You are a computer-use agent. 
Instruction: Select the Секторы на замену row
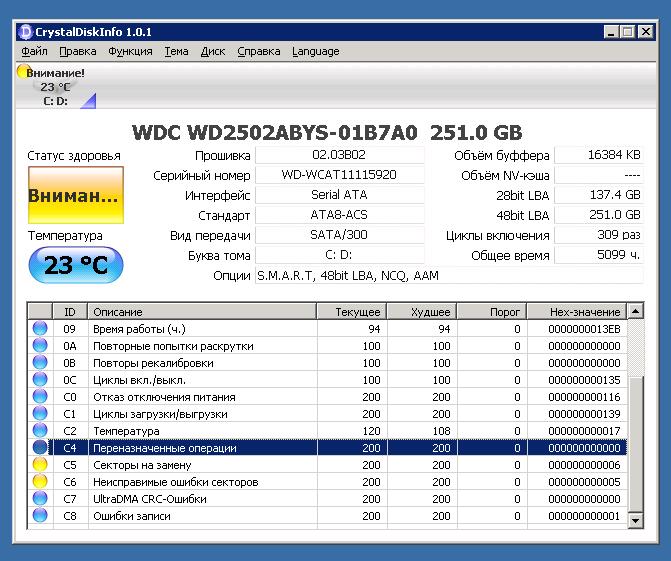click(x=327, y=465)
